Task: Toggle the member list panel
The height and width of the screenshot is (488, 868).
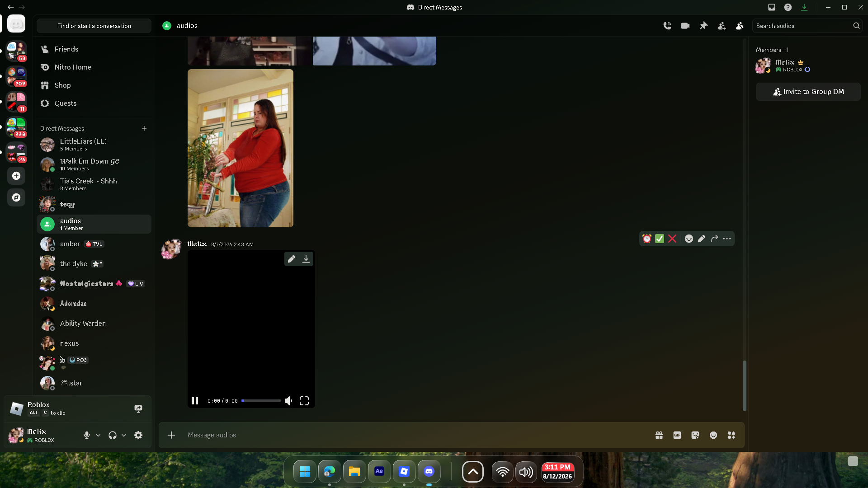Action: pos(740,26)
